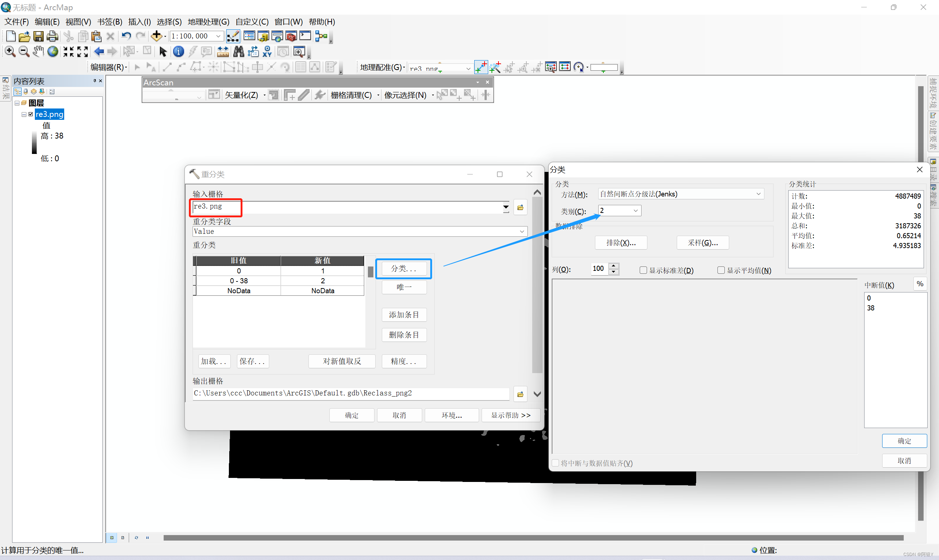939x560 pixels.
Task: Click the layer grayscale color ramp
Action: (x=34, y=143)
